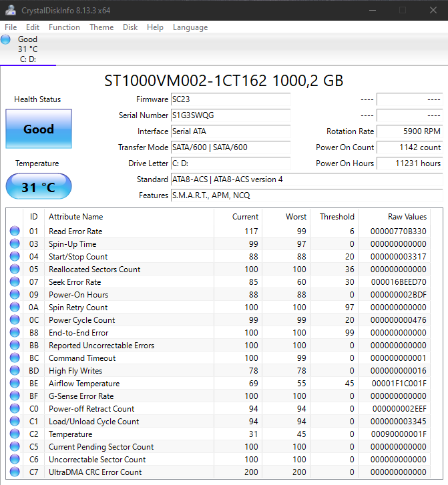
Task: Open the Theme menu
Action: [x=101, y=27]
